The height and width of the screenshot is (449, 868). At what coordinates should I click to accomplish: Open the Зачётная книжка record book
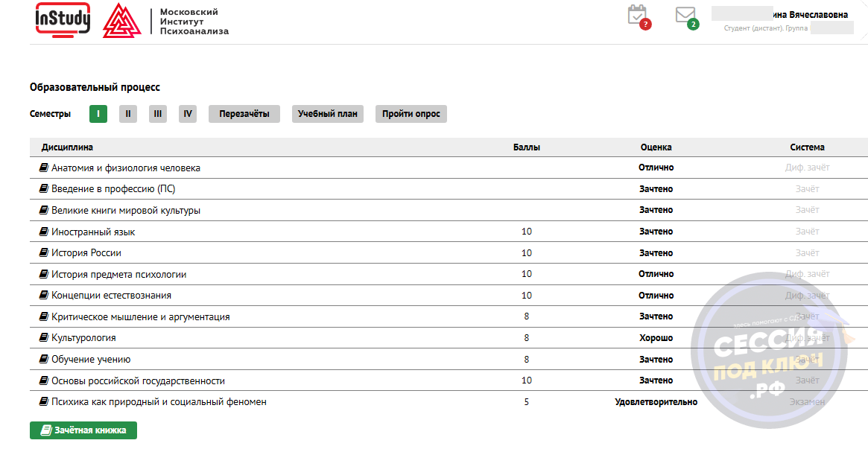[x=83, y=430]
